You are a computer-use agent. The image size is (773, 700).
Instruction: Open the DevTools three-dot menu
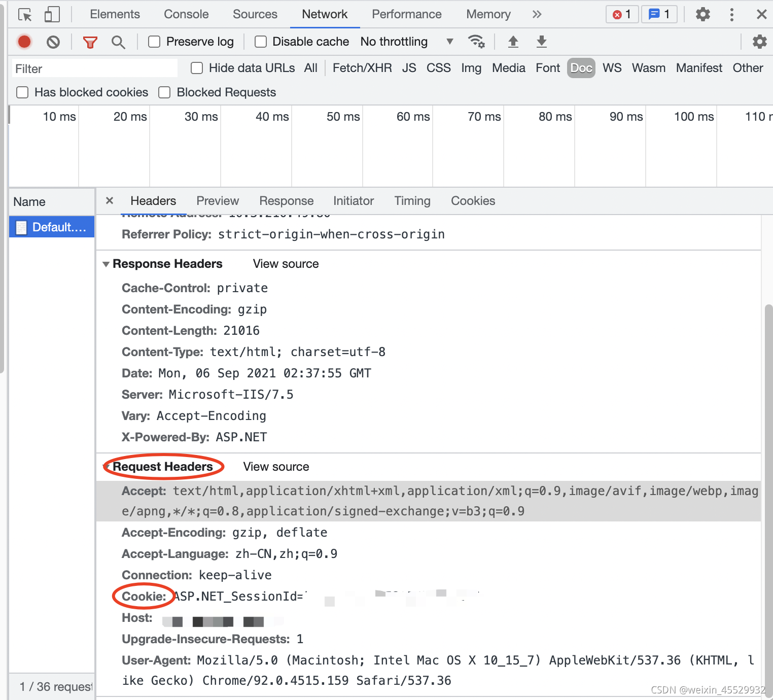click(731, 14)
